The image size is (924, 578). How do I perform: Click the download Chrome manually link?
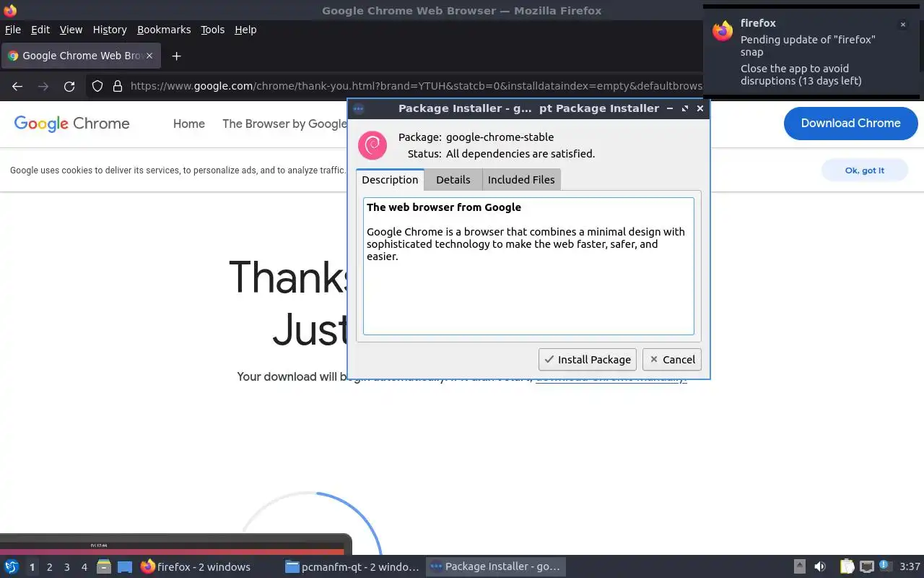click(611, 377)
